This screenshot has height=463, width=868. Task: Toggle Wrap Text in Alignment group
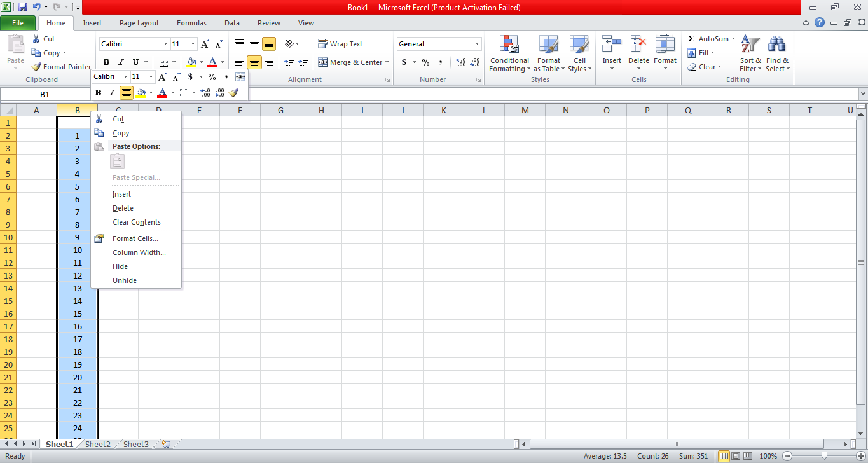[x=340, y=44]
